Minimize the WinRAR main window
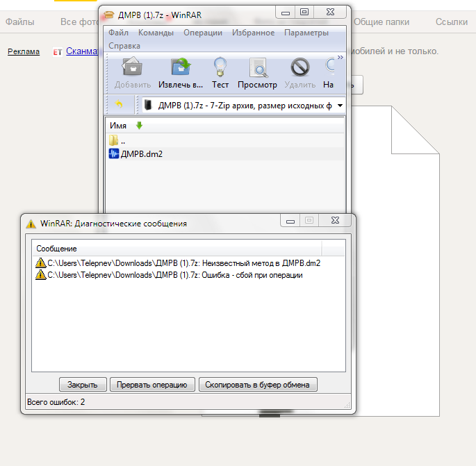 (286, 13)
